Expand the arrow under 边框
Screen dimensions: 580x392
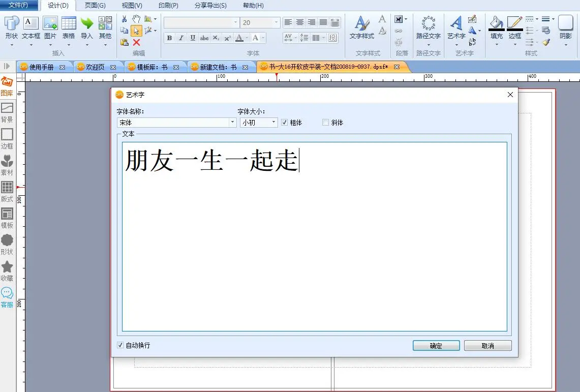(x=514, y=45)
